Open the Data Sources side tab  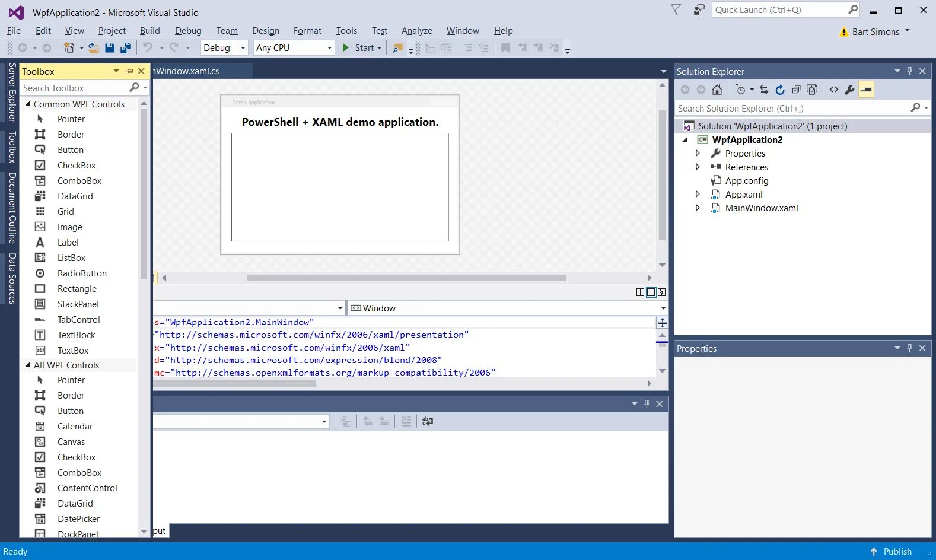point(12,278)
